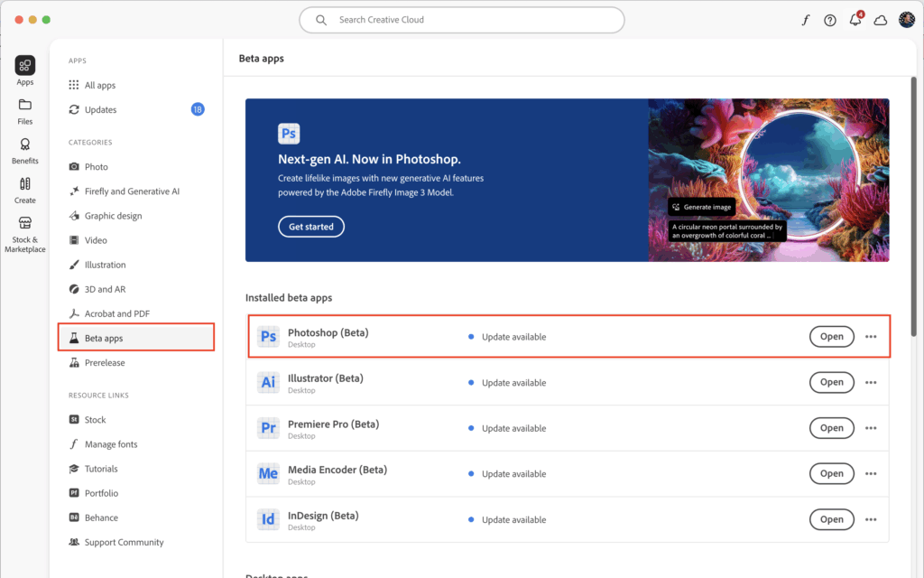The width and height of the screenshot is (924, 578).
Task: Click the Photoshop (Beta) Ps app icon
Action: click(268, 337)
